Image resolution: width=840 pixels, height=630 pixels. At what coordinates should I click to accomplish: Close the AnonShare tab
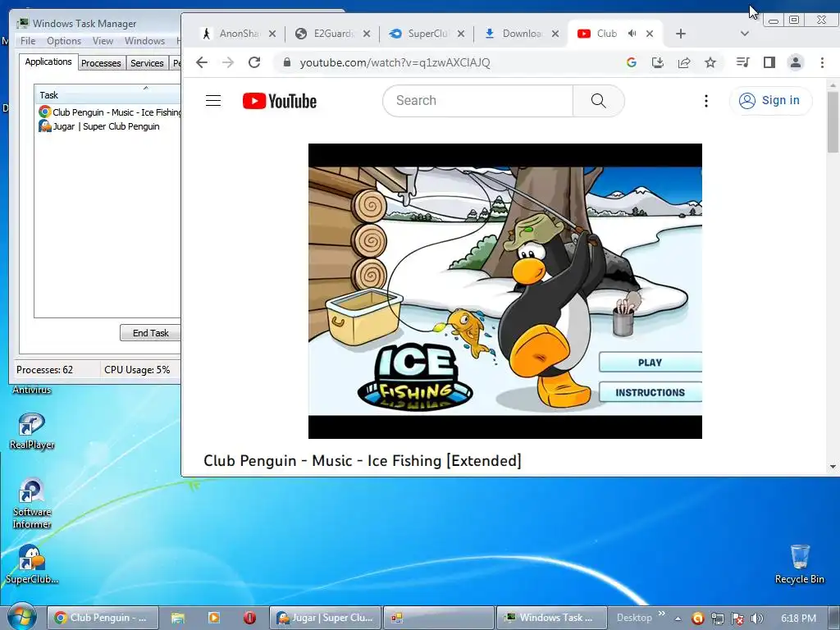[272, 34]
